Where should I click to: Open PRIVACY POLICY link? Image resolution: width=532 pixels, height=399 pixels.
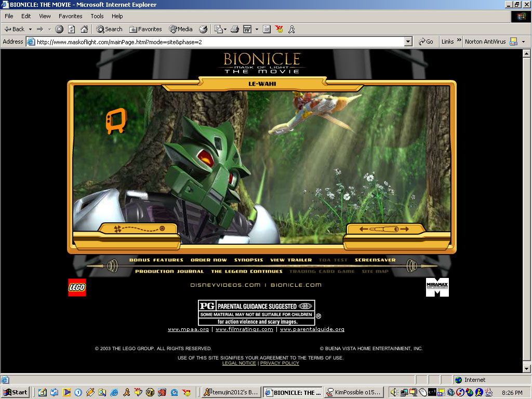280,363
